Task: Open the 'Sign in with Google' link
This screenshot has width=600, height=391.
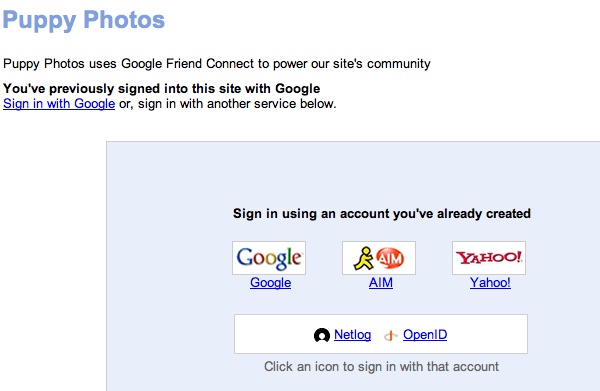Action: [x=59, y=104]
